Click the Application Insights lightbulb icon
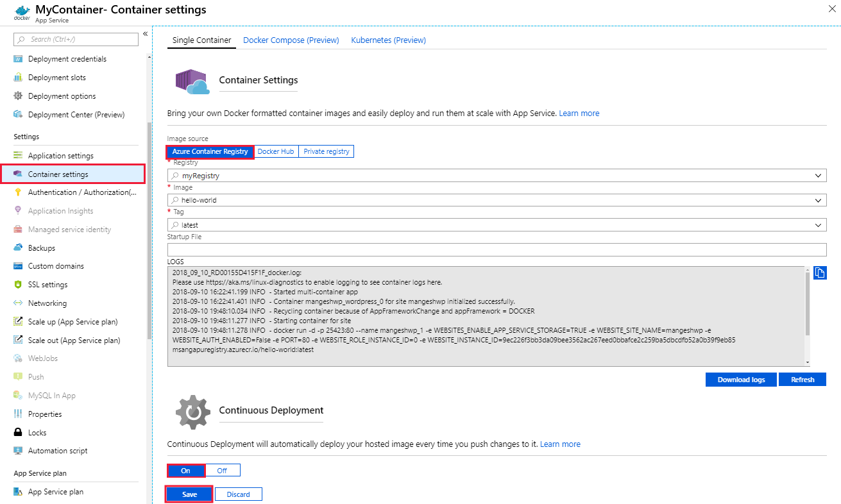Image resolution: width=841 pixels, height=504 pixels. pos(18,211)
